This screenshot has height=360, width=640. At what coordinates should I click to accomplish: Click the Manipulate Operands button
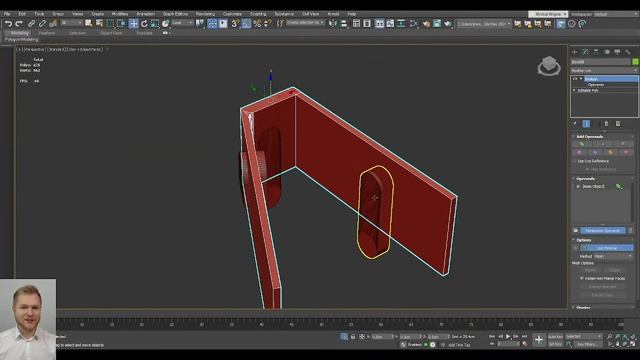[603, 231]
